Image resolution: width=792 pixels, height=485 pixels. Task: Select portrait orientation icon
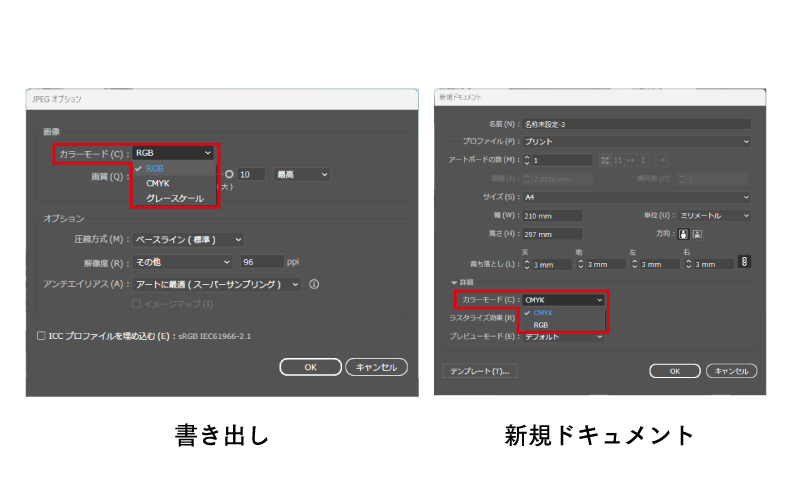click(683, 234)
